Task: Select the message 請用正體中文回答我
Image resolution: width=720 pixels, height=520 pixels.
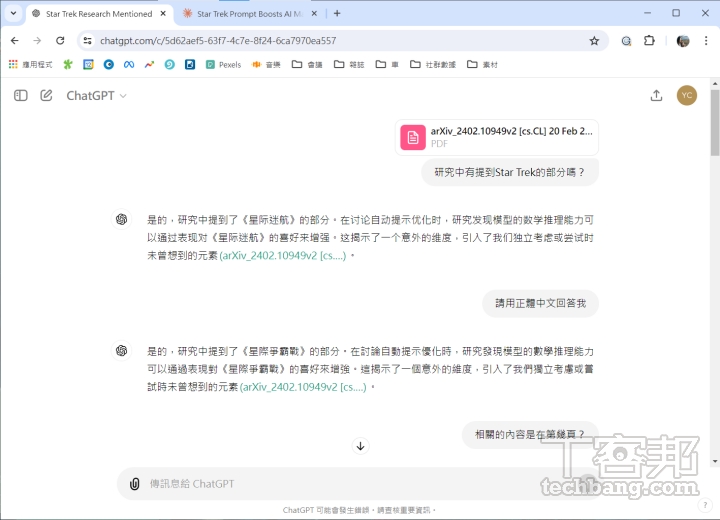Action: [540, 303]
